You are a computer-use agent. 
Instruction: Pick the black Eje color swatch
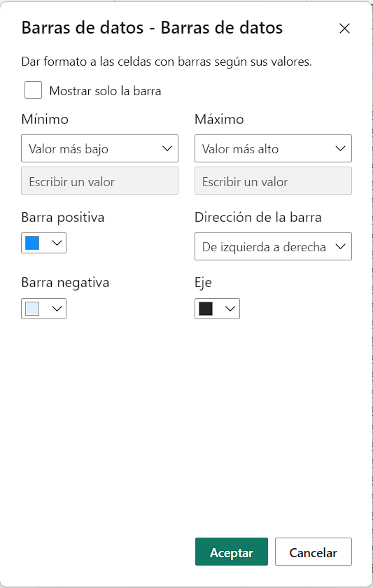click(206, 309)
